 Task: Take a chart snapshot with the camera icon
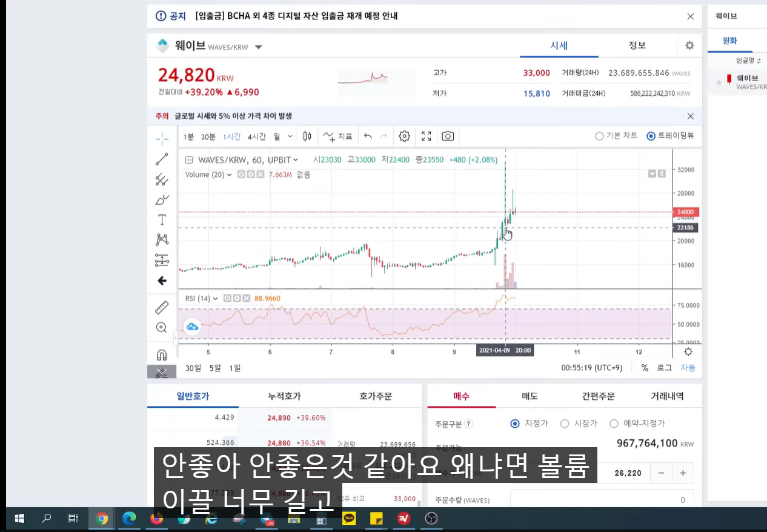[448, 136]
